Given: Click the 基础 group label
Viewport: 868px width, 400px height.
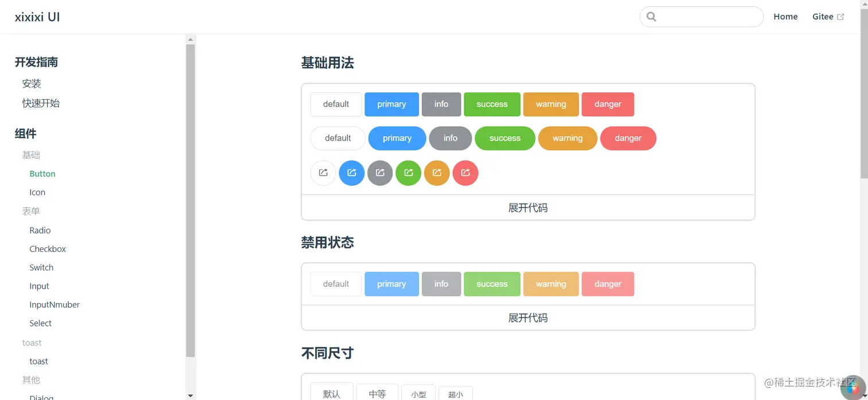Looking at the screenshot, I should point(31,155).
